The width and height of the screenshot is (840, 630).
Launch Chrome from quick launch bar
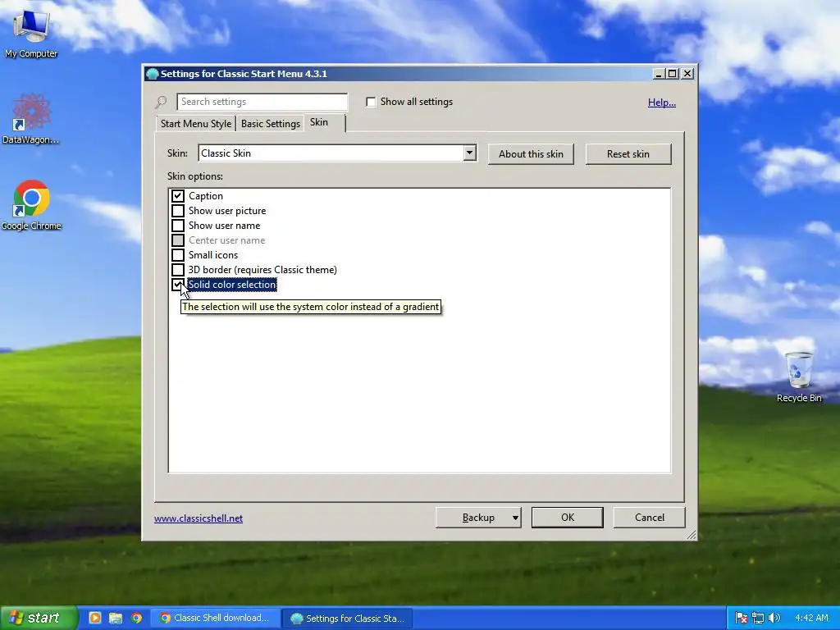coord(136,618)
